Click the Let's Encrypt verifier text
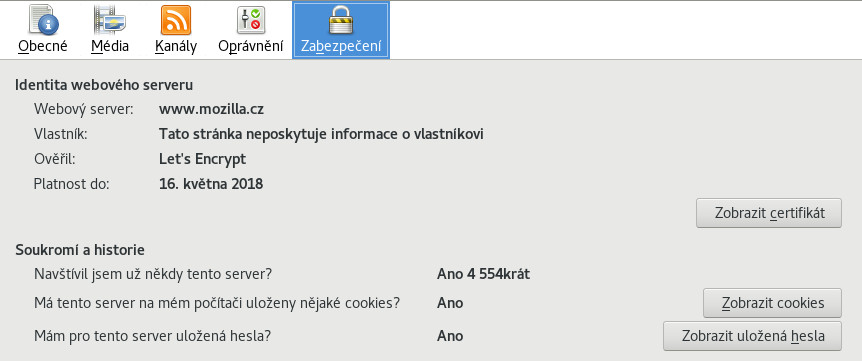Image resolution: width=862 pixels, height=361 pixels. click(202, 159)
